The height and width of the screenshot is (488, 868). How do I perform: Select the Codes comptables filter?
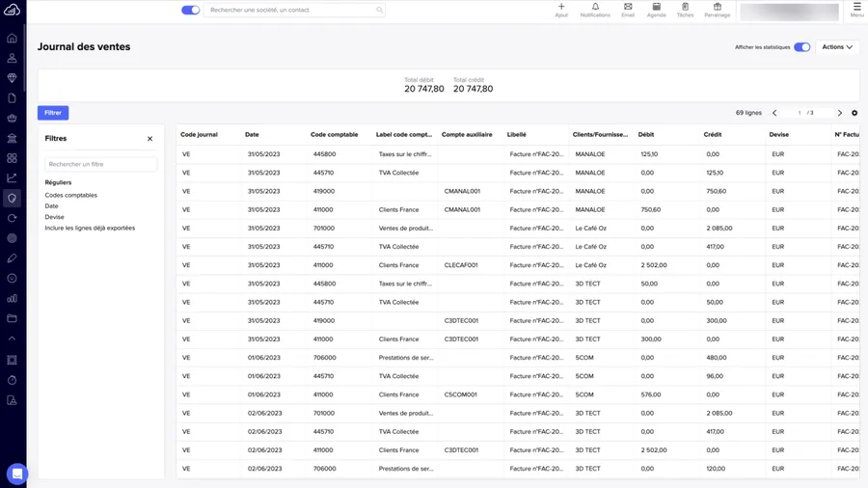70,195
